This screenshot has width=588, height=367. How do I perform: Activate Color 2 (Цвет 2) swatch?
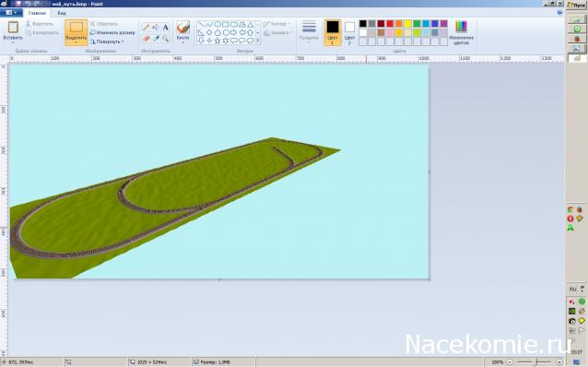[349, 32]
